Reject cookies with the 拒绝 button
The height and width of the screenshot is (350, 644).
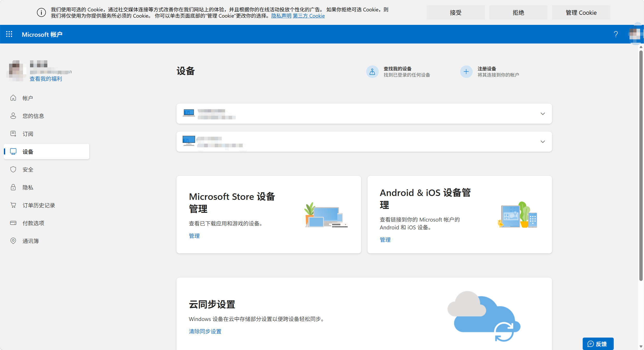pos(518,12)
